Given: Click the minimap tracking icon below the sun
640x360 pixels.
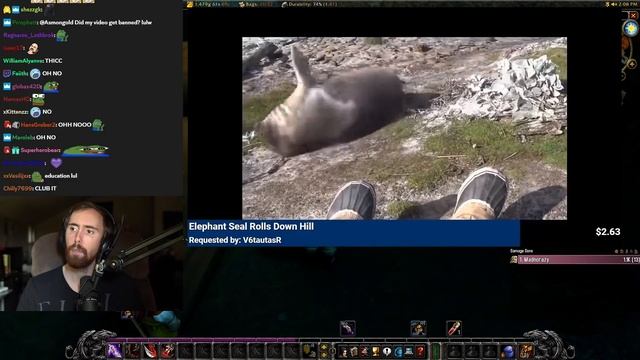Looking at the screenshot, I should coord(631,64).
